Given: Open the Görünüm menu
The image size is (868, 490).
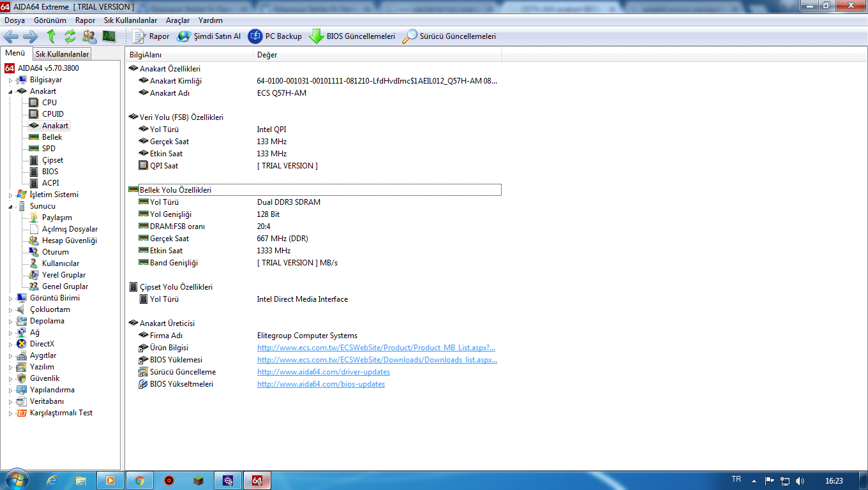Looking at the screenshot, I should click(50, 20).
